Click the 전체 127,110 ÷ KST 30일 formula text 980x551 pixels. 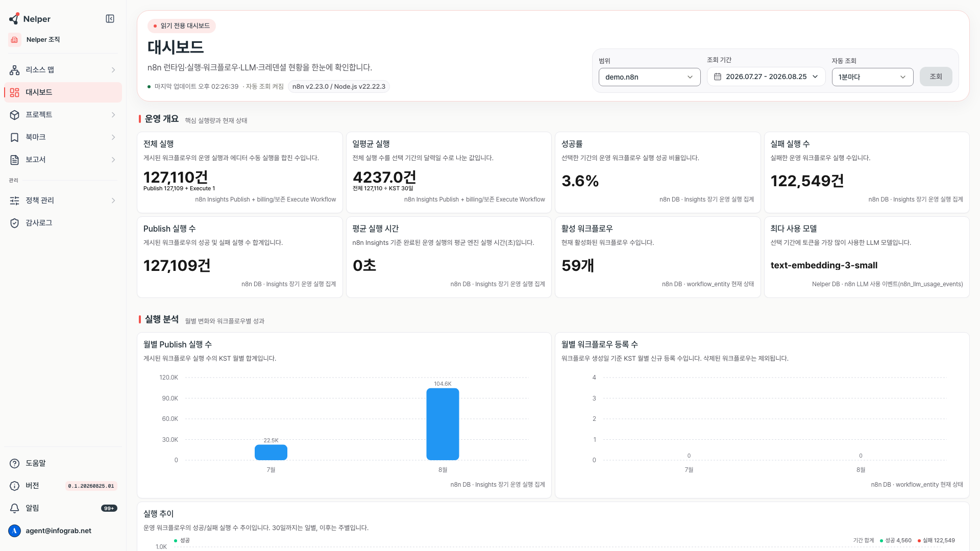[x=383, y=188]
